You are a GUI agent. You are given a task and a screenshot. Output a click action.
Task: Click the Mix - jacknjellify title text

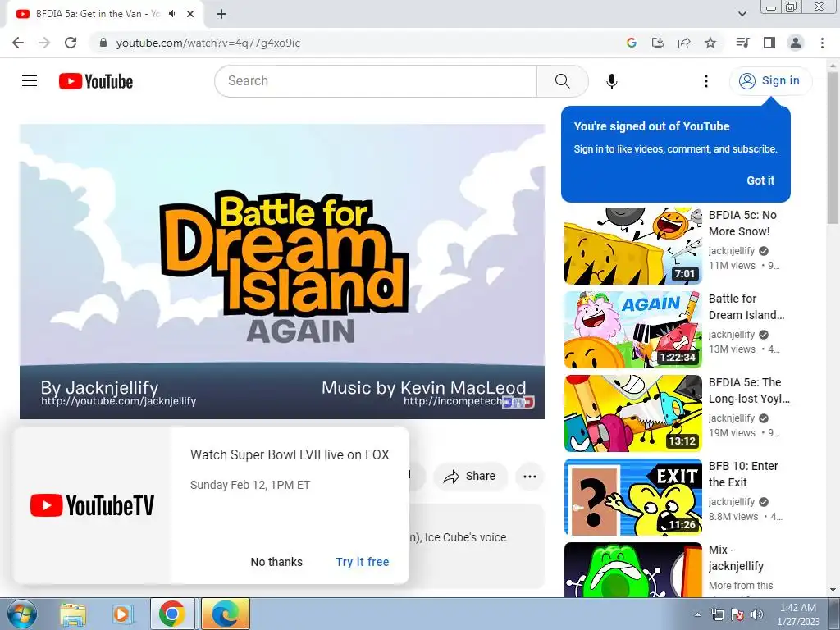pyautogui.click(x=736, y=558)
